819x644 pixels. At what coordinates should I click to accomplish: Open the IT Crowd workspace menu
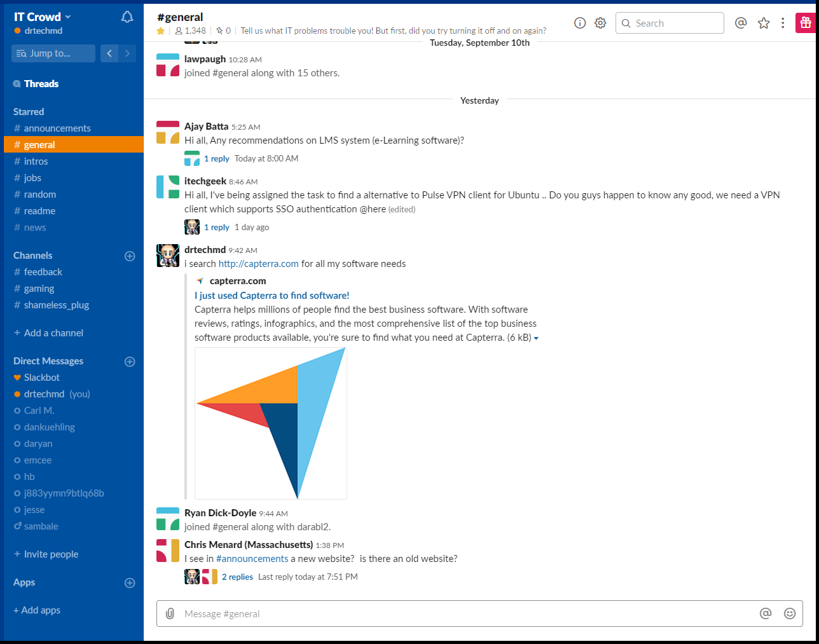point(42,17)
